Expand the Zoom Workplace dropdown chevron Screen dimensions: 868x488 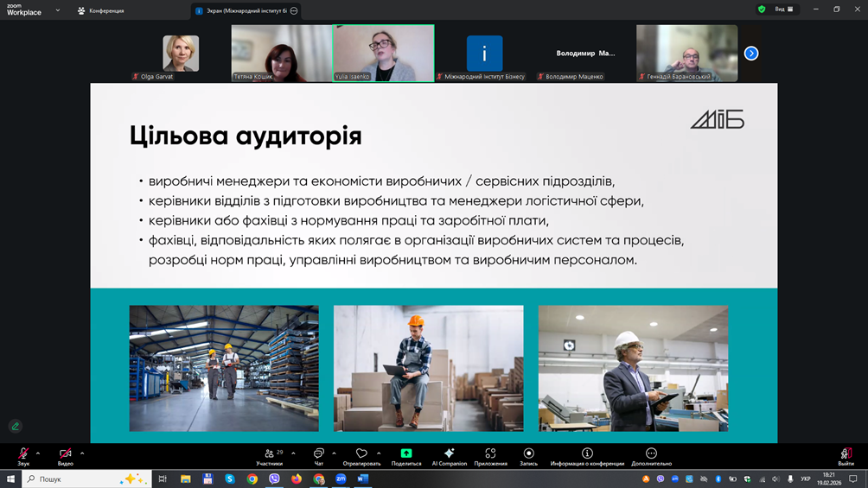pos(58,10)
